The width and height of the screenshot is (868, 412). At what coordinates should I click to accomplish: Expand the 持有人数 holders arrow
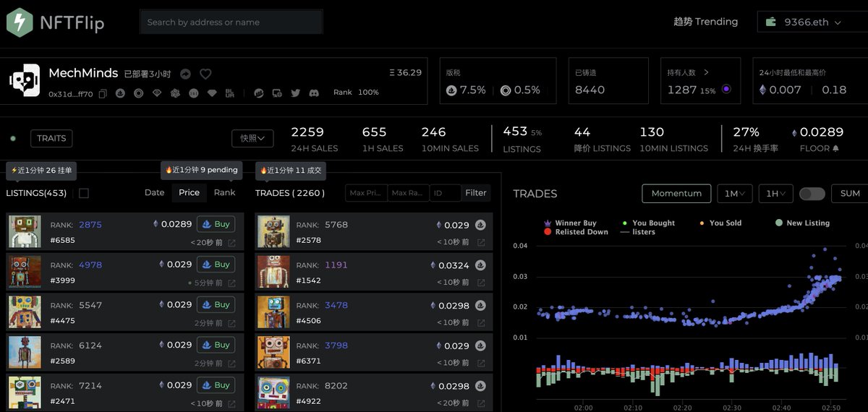pyautogui.click(x=706, y=72)
